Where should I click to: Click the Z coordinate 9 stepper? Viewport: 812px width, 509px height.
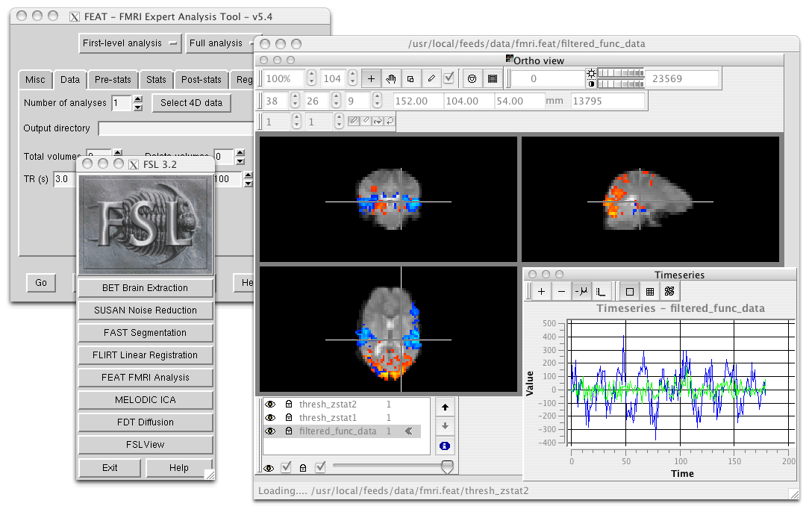(x=377, y=101)
